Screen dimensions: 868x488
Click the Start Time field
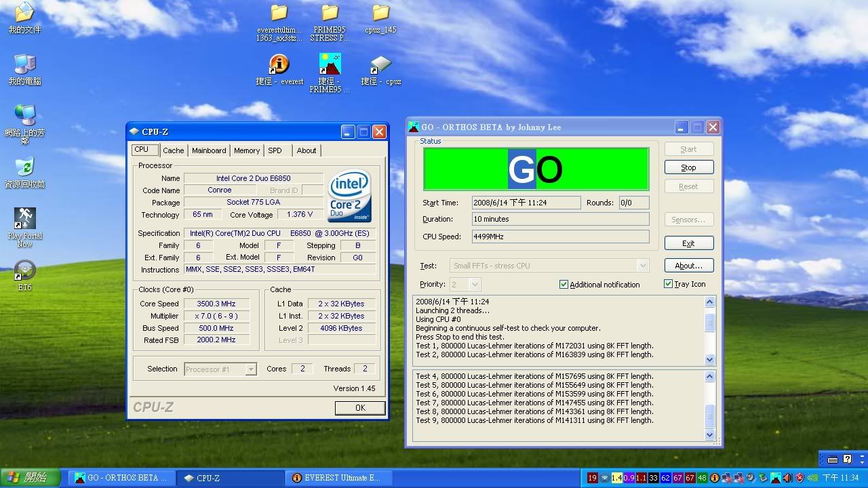point(526,203)
